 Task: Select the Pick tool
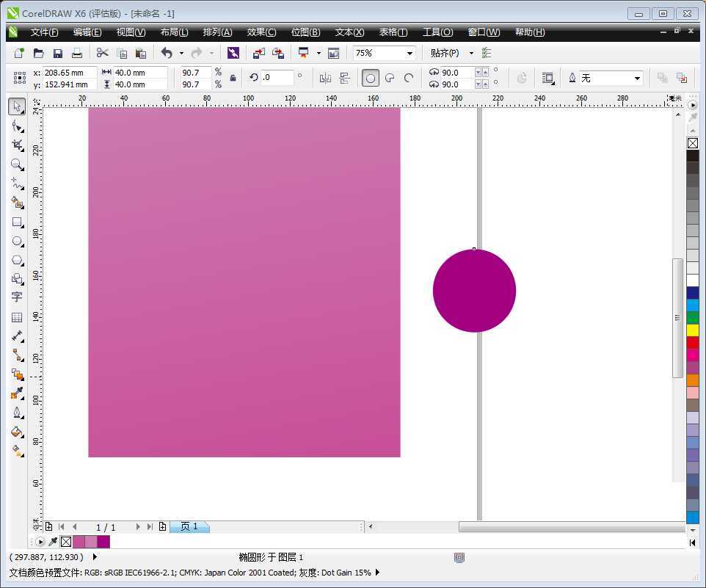click(x=18, y=106)
